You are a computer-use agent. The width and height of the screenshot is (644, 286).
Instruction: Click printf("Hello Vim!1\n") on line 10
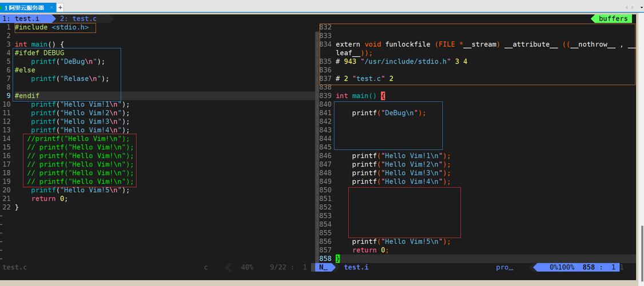[81, 104]
